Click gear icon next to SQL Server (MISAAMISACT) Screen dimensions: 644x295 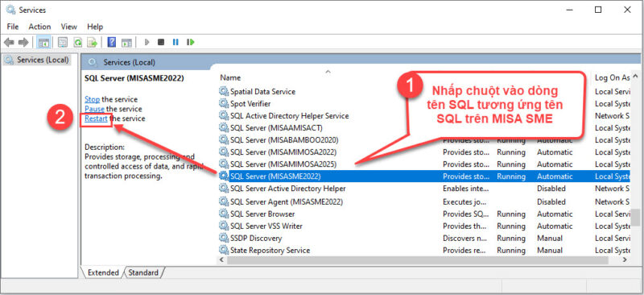(x=224, y=128)
